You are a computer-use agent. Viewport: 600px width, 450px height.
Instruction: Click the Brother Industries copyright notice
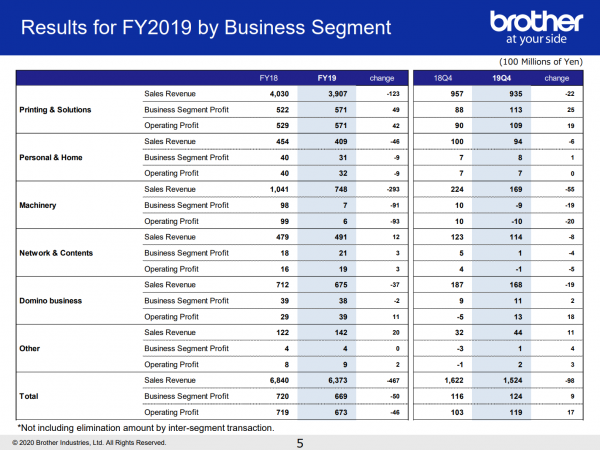click(x=89, y=443)
